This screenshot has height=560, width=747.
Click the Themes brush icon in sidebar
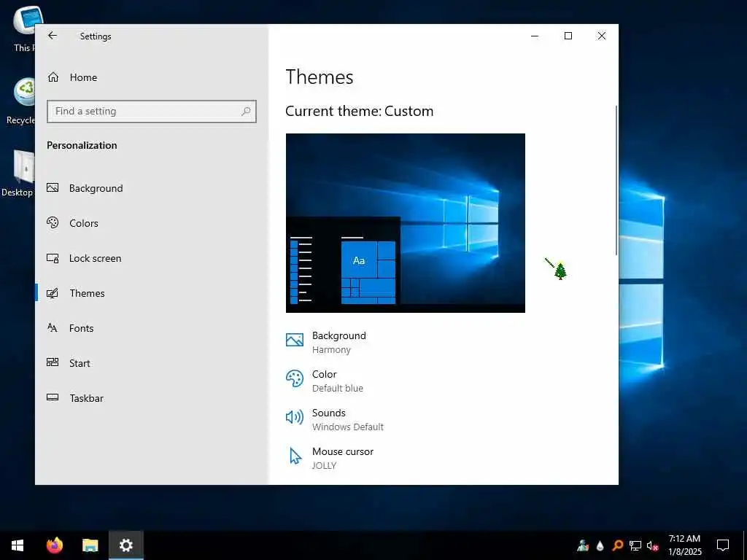coord(53,293)
